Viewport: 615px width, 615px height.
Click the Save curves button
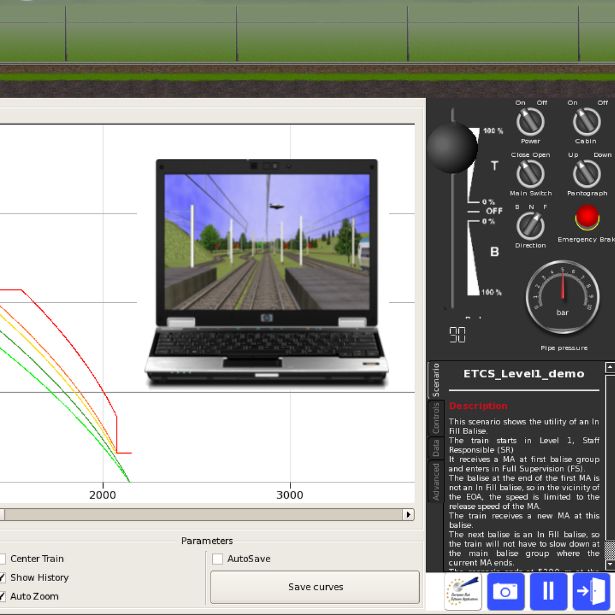tap(314, 587)
